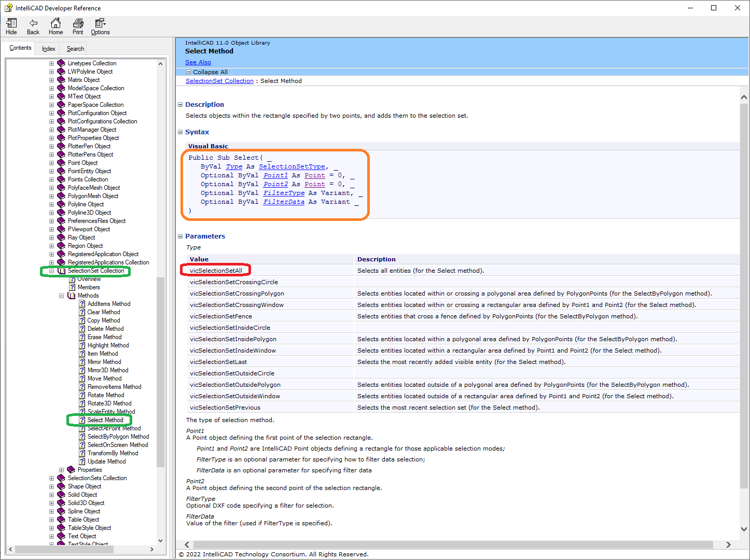Click the book icon beside Point Object

(61, 163)
